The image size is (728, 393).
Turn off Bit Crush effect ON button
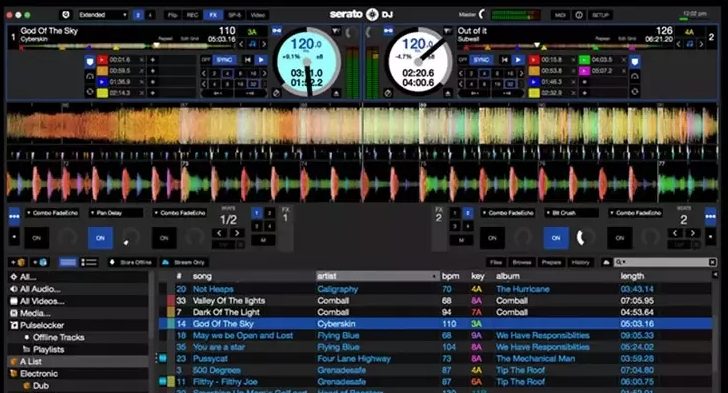coord(556,238)
